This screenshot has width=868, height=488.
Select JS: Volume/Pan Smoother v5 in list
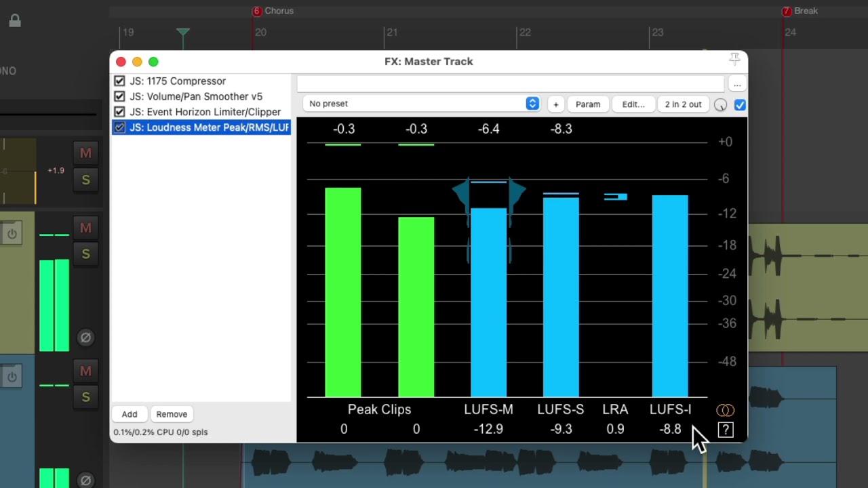click(x=195, y=96)
